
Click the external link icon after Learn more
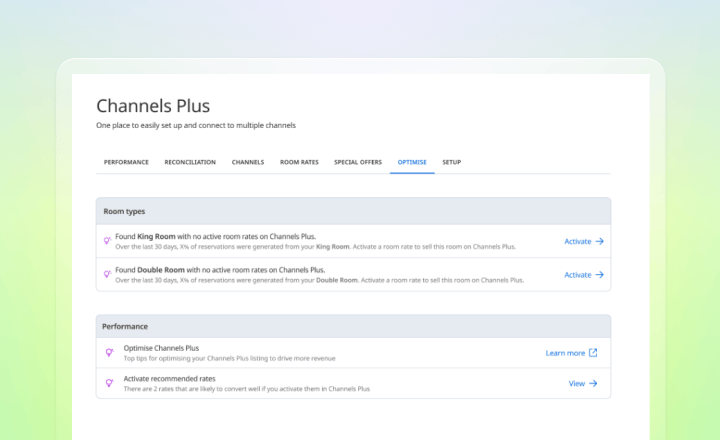pyautogui.click(x=593, y=353)
